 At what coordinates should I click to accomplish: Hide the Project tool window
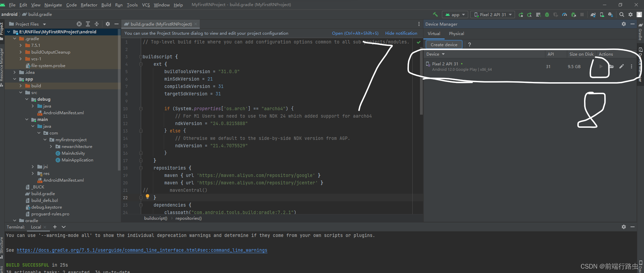pos(117,24)
